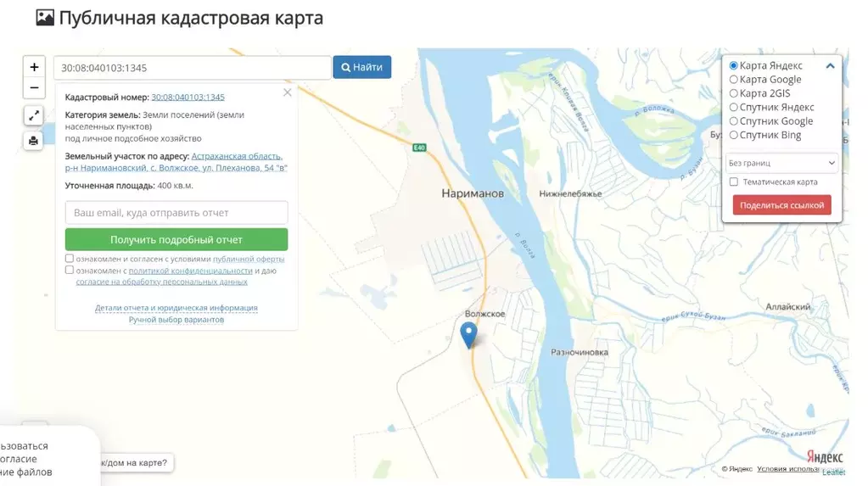Image resolution: width=868 pixels, height=486 pixels.
Task: Toggle fullscreen map view icon
Action: pyautogui.click(x=34, y=115)
